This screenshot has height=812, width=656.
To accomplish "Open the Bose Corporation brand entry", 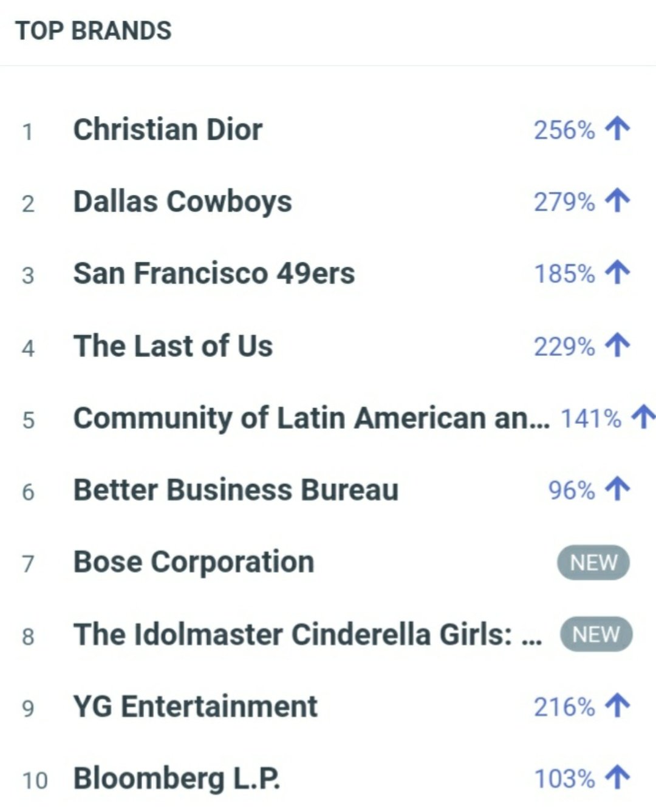I will 194,562.
